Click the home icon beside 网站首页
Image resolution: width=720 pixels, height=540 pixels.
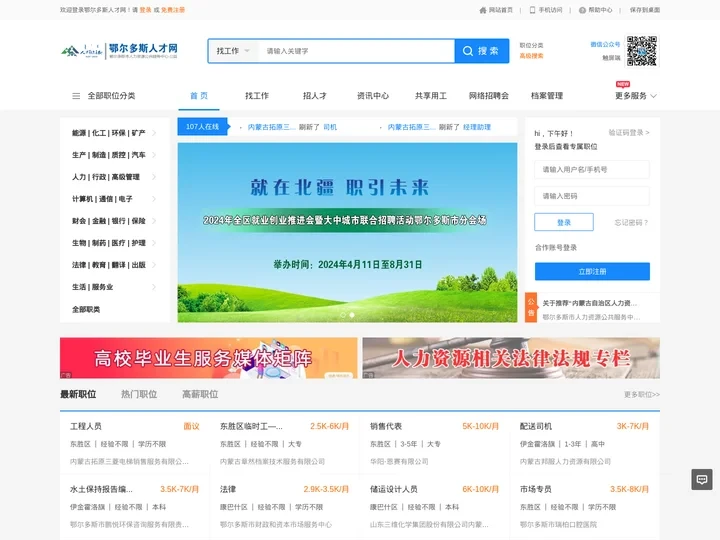[483, 10]
